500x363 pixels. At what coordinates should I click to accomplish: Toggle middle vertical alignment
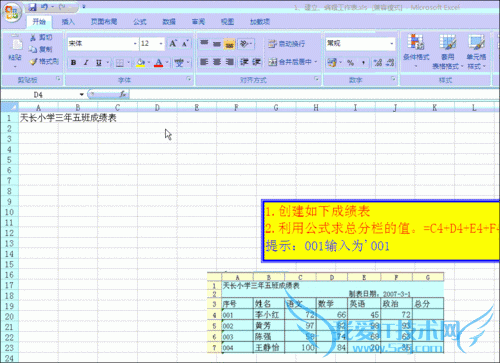click(x=217, y=43)
